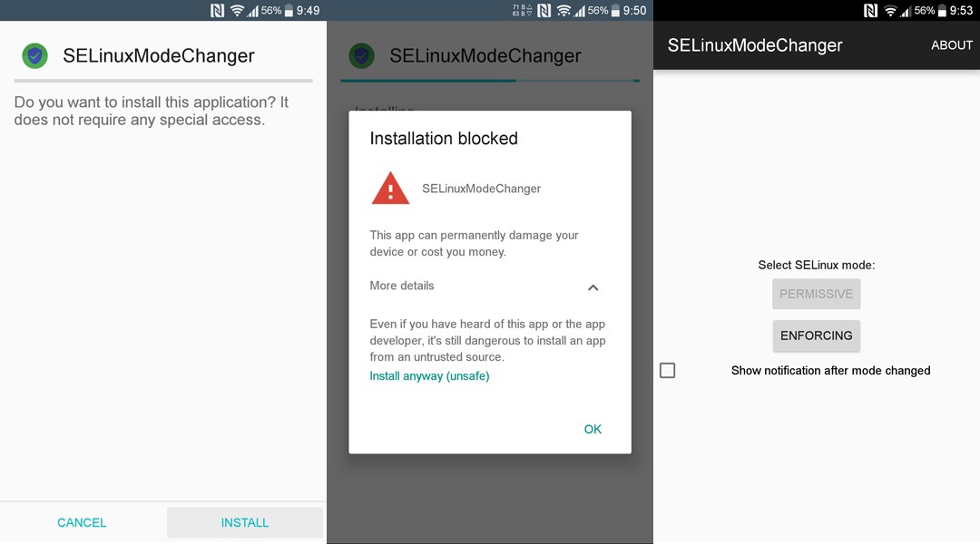Viewport: 980px width, 544px height.
Task: Tap the battery icon in first status bar
Action: (x=289, y=10)
